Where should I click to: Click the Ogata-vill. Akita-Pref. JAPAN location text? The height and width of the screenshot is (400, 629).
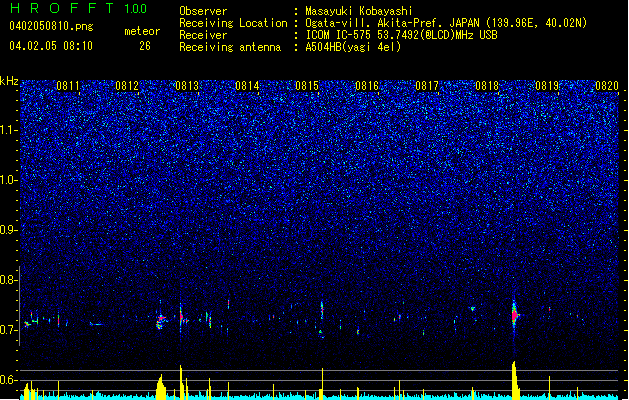click(x=446, y=23)
